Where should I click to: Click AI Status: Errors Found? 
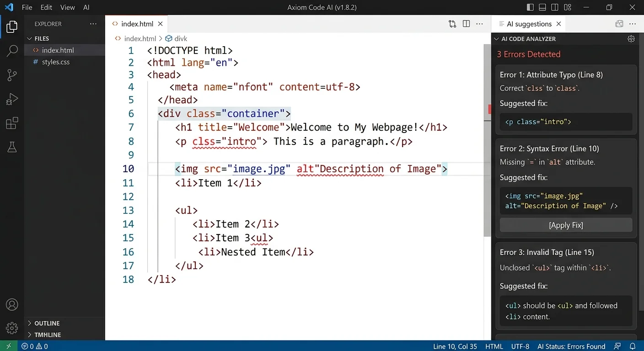point(571,346)
